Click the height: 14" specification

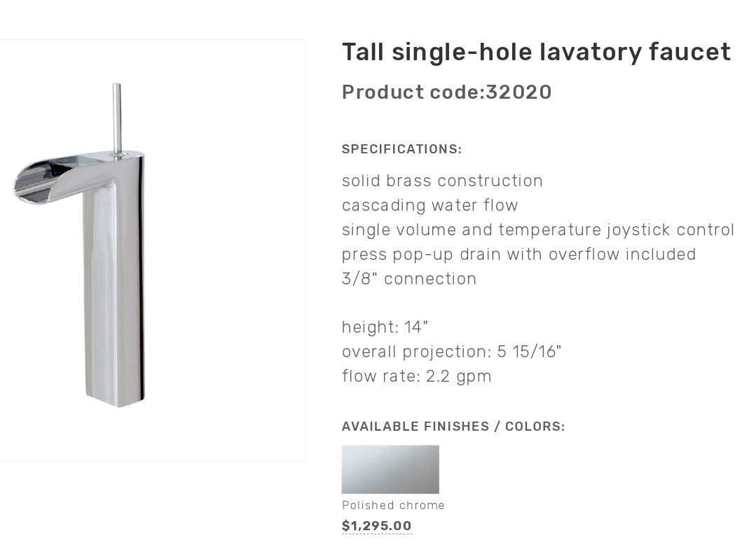pyautogui.click(x=385, y=327)
